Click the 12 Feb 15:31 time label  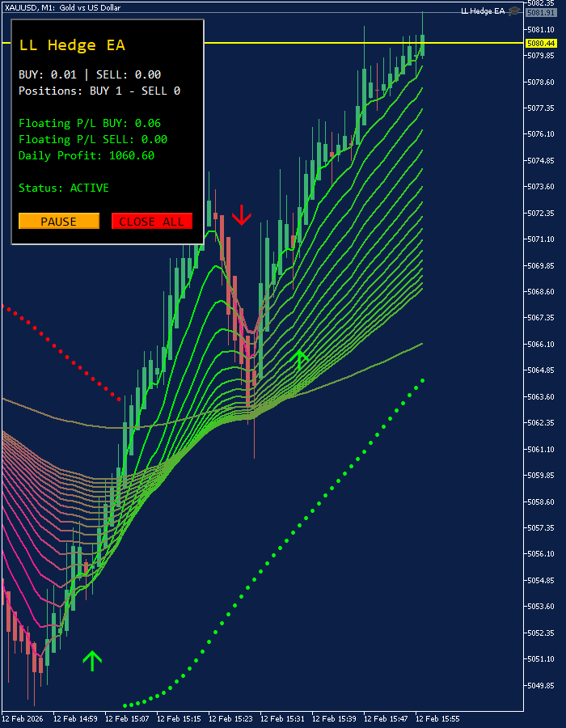pyautogui.click(x=281, y=719)
